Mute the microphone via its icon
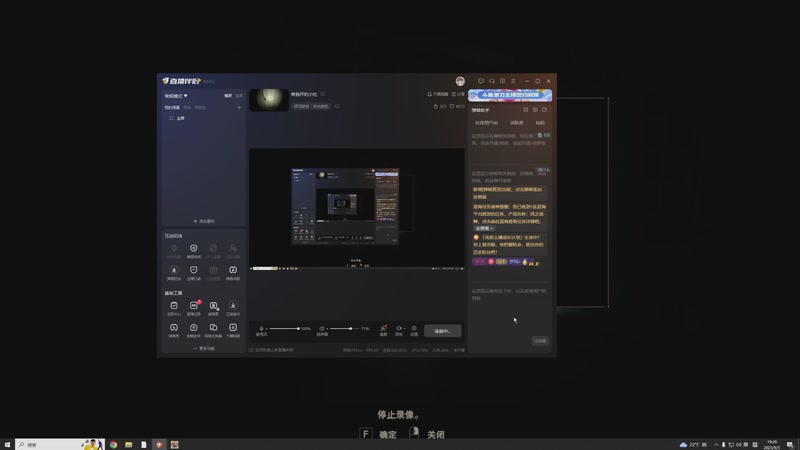 click(261, 329)
